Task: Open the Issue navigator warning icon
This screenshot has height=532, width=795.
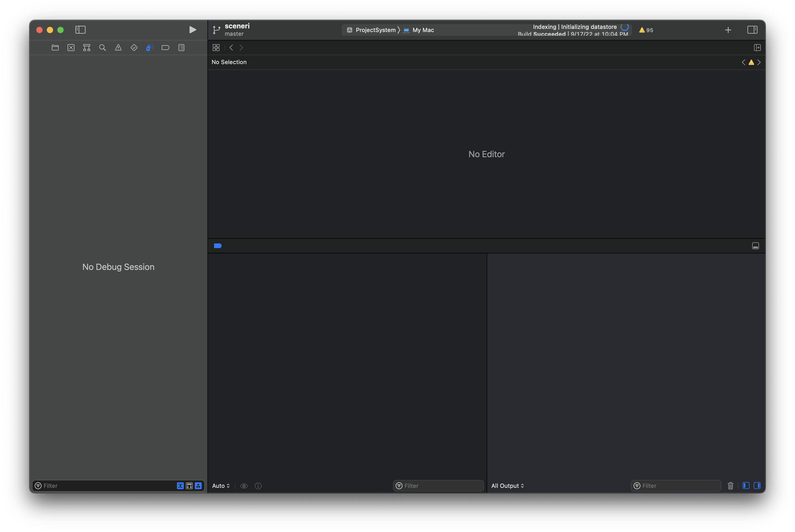Action: click(x=118, y=48)
